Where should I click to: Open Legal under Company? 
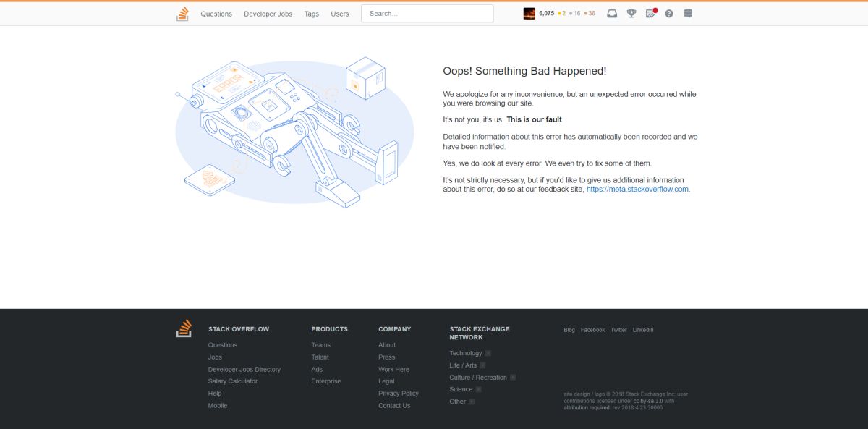[386, 381]
